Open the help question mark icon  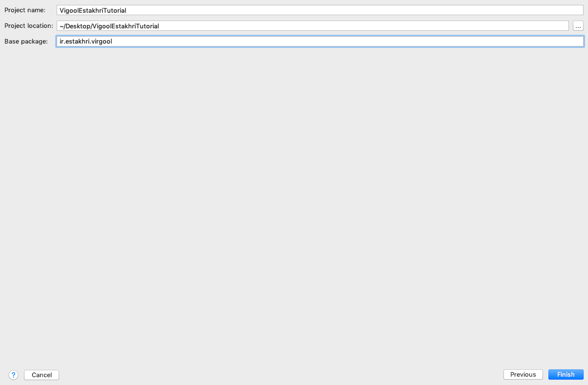click(x=14, y=375)
